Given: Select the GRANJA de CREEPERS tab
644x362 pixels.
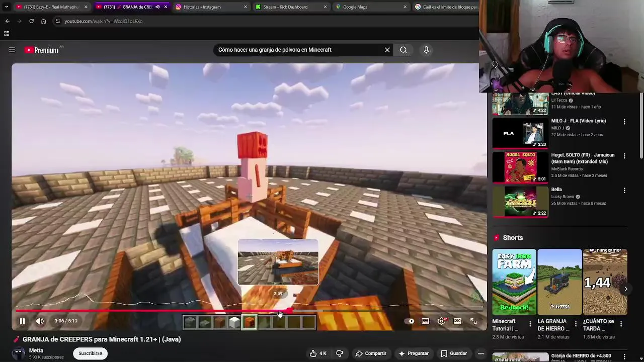Looking at the screenshot, I should click(x=127, y=7).
